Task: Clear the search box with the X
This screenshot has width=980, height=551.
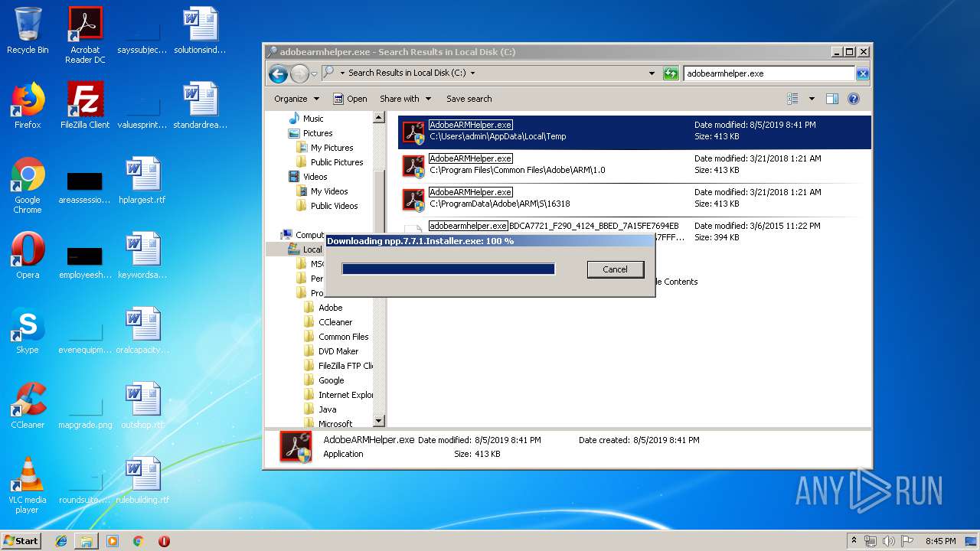Action: 862,73
